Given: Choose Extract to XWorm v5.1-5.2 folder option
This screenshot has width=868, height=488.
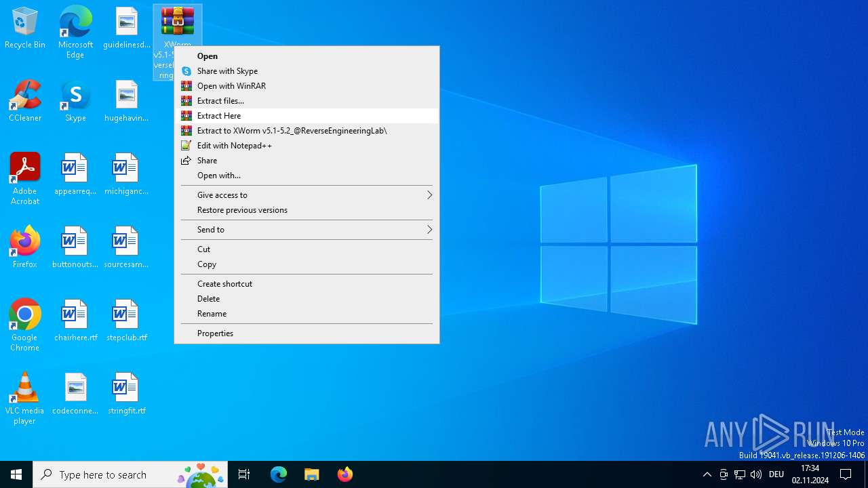Looking at the screenshot, I should 307,131.
